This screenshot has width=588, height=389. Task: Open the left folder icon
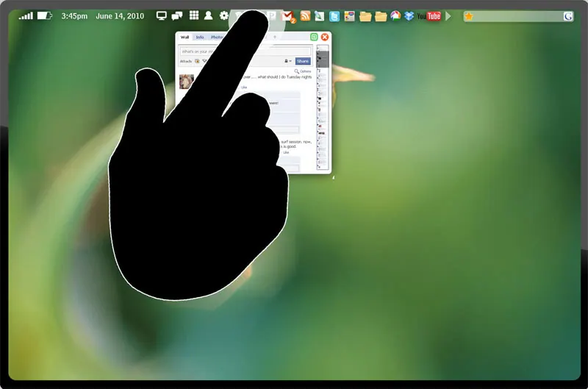pyautogui.click(x=365, y=16)
